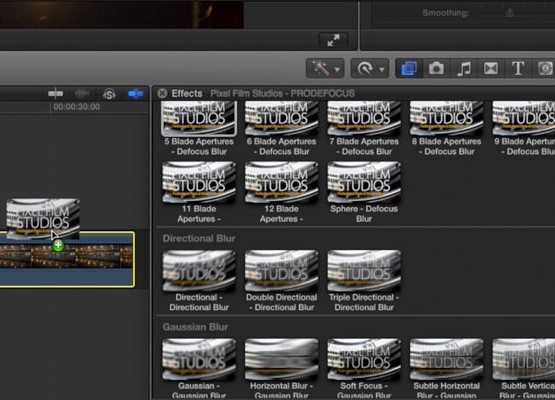The image size is (555, 400).
Task: Open the Transitions browser
Action: coord(491,68)
